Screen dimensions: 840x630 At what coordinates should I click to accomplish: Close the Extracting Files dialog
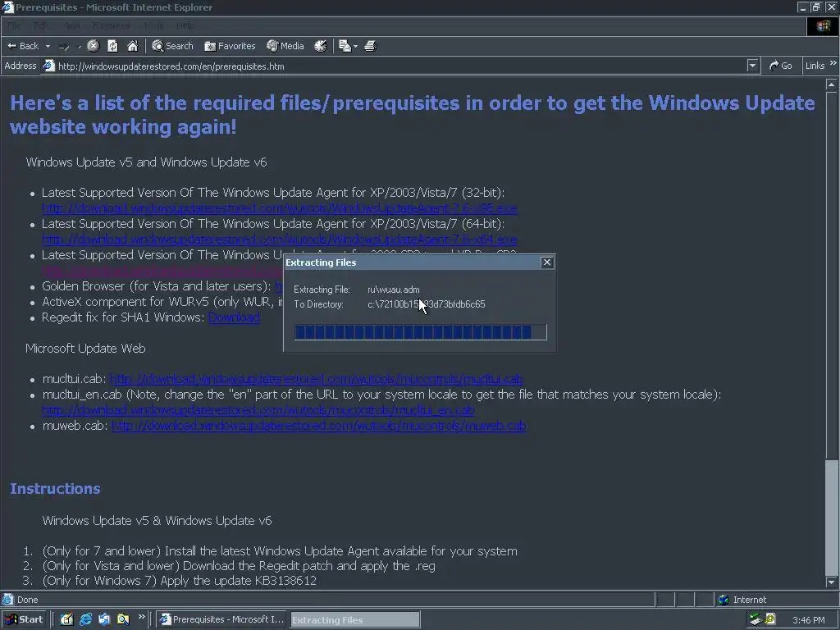tap(546, 262)
